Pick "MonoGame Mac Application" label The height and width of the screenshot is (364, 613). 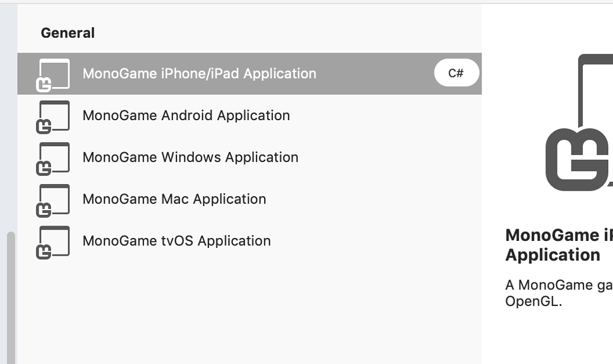pyautogui.click(x=174, y=199)
